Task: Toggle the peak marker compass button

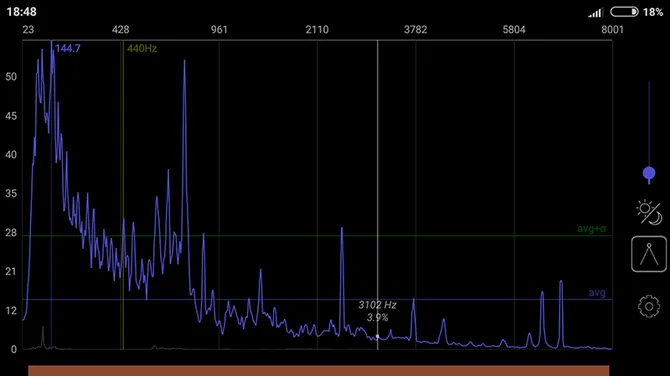Action: point(649,254)
